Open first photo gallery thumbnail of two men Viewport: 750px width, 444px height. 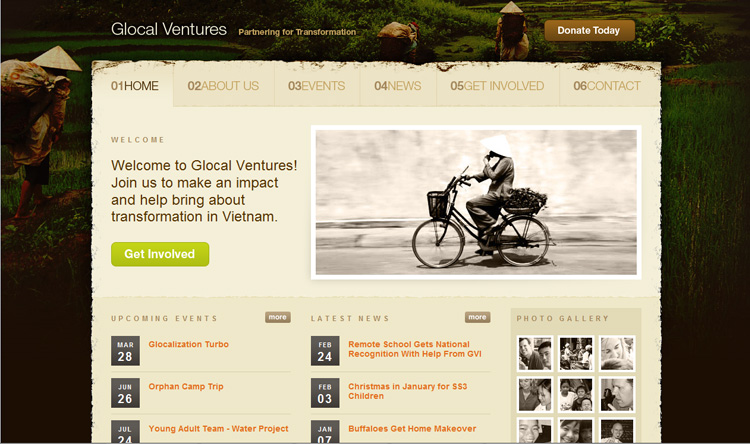535,354
